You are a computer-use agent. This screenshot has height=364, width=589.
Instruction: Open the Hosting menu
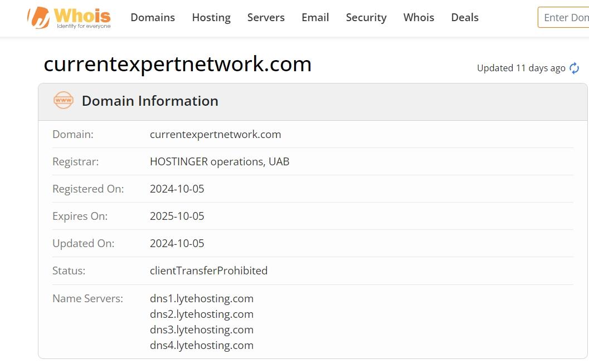pyautogui.click(x=211, y=17)
